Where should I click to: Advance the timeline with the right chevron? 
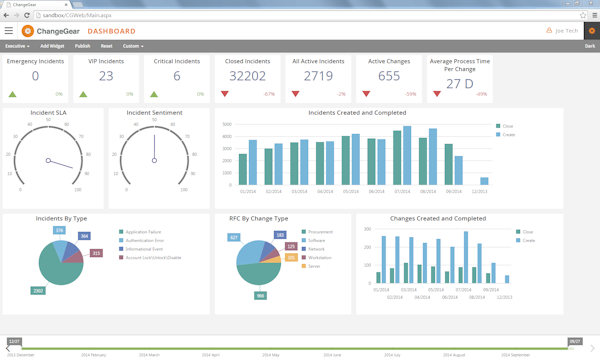(592, 348)
